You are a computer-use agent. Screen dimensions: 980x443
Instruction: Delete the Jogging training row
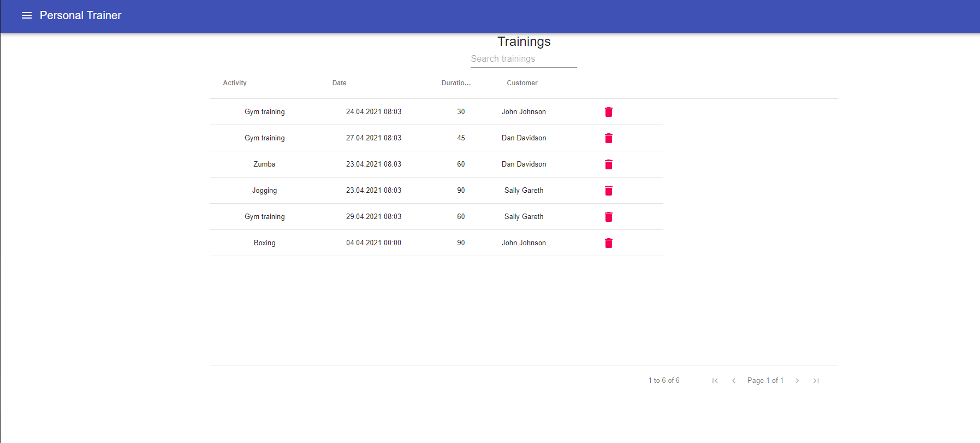(x=609, y=191)
